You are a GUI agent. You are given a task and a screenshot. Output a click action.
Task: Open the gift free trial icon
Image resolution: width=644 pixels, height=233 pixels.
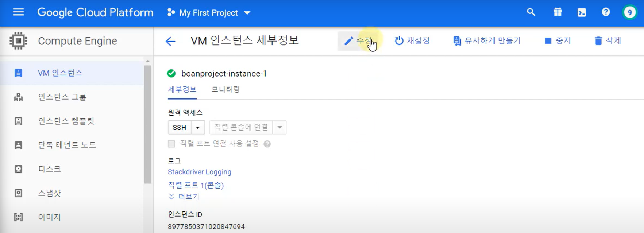(558, 12)
